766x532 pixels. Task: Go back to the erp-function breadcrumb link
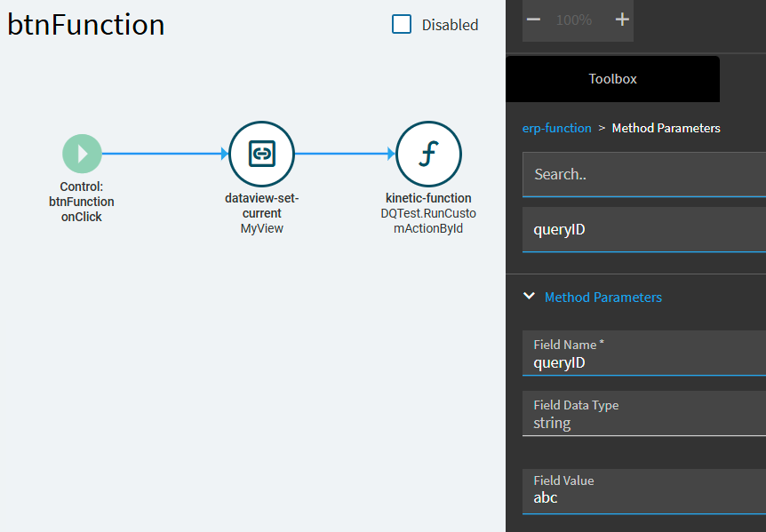(557, 128)
